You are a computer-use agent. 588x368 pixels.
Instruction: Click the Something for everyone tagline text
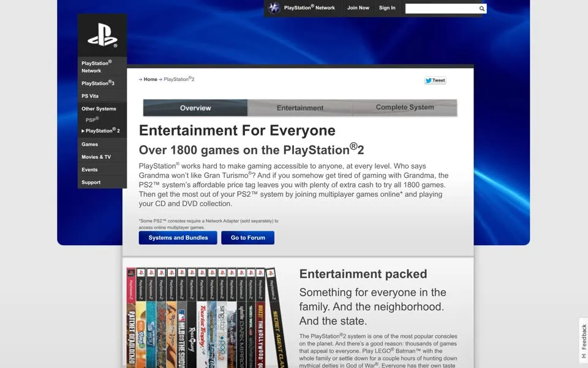[x=373, y=307]
